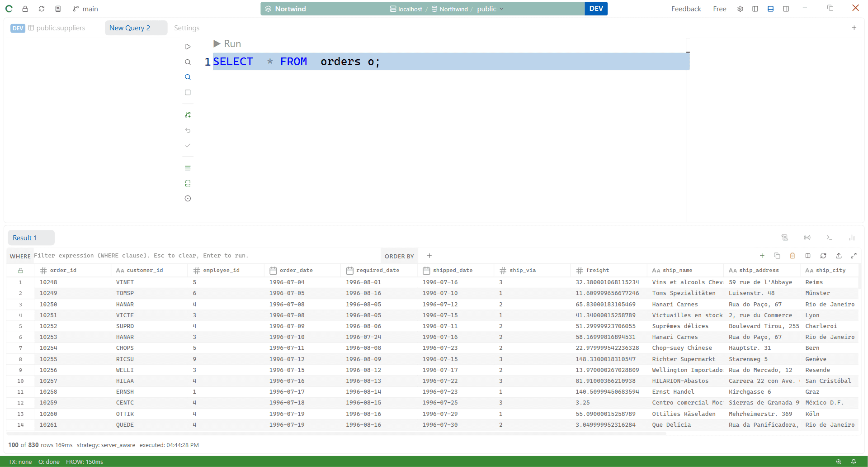Toggle column layout icon in results toolbar
The height and width of the screenshot is (467, 868).
pos(808,256)
